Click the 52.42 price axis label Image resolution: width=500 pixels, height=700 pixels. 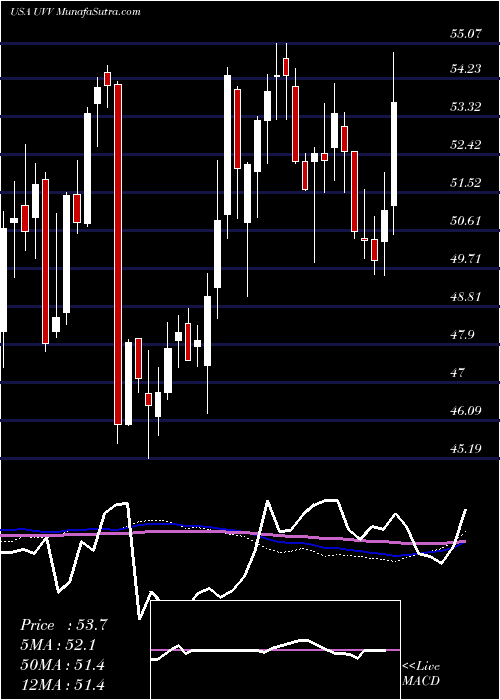pos(466,145)
